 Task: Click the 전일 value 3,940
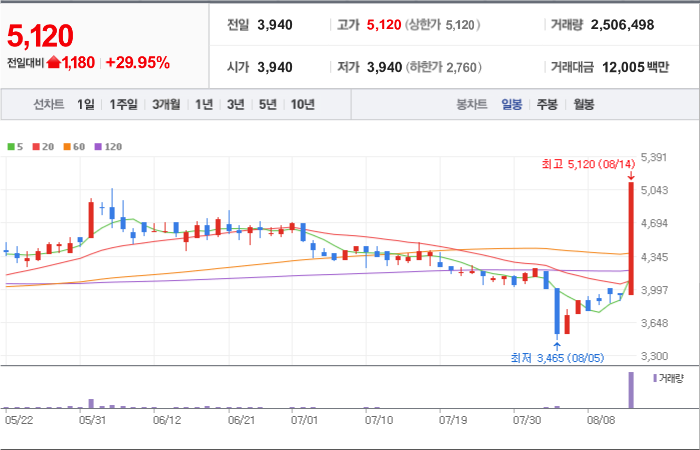(x=275, y=25)
